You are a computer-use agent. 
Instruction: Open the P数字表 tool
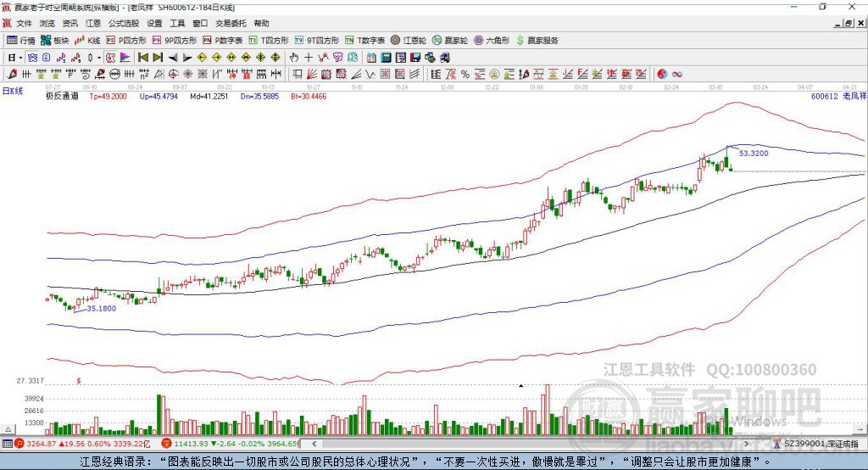tap(223, 41)
